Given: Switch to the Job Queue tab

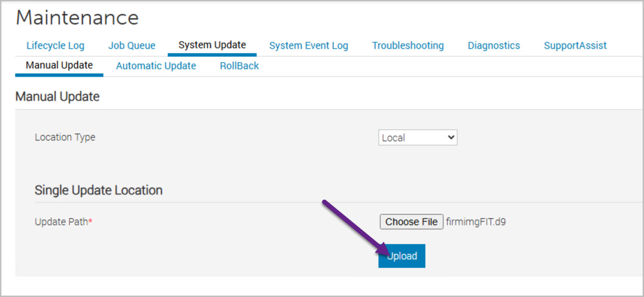Looking at the screenshot, I should point(132,46).
